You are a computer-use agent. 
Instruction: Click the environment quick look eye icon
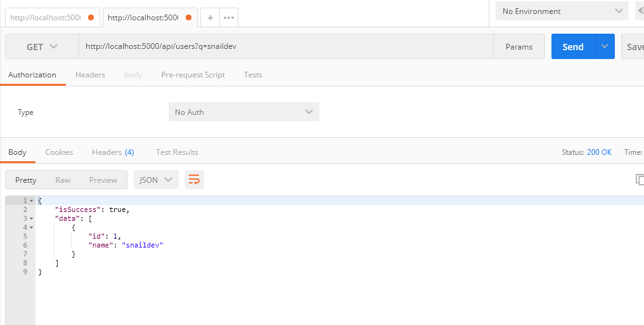click(x=640, y=11)
